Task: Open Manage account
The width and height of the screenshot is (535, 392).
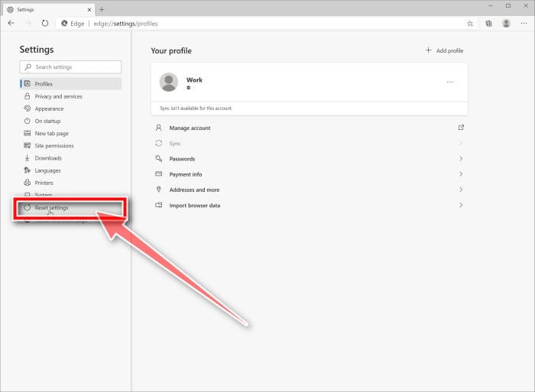Action: point(310,128)
